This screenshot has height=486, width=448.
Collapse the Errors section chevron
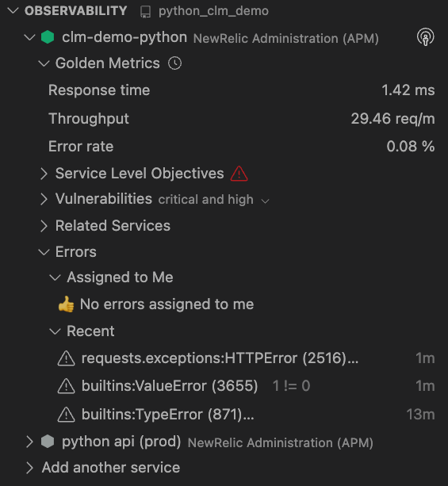[44, 252]
